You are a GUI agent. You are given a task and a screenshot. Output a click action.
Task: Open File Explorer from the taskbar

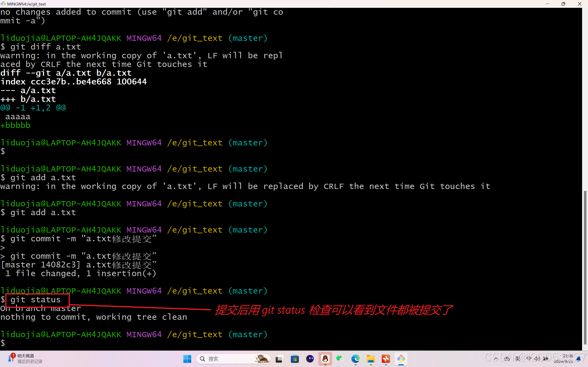(371, 359)
